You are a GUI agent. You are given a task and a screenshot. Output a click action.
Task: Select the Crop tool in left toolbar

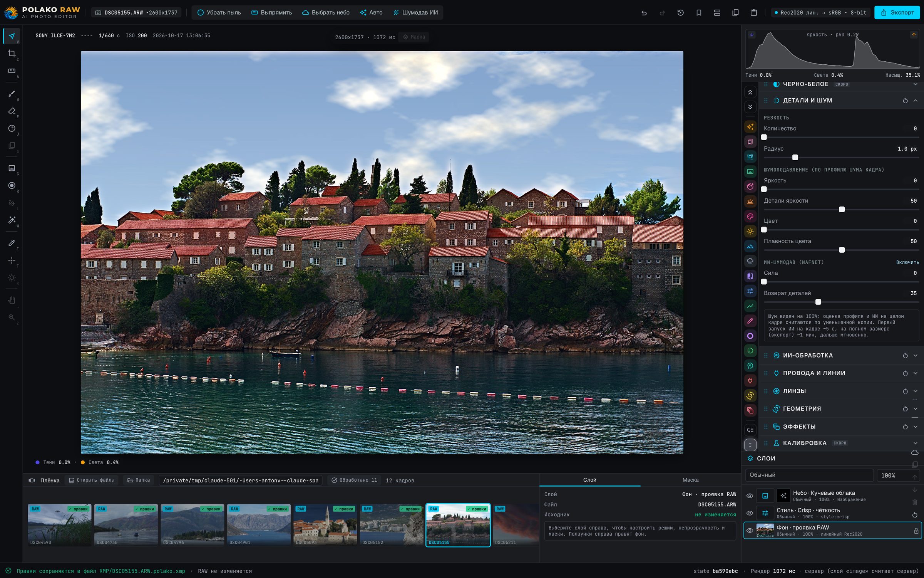pyautogui.click(x=12, y=54)
